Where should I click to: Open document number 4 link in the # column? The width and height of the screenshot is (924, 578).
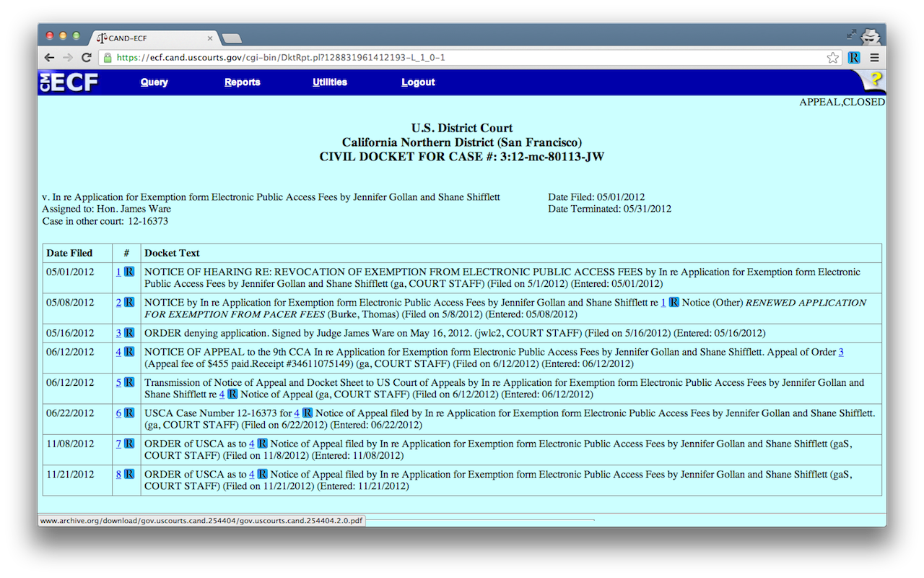[x=118, y=352]
